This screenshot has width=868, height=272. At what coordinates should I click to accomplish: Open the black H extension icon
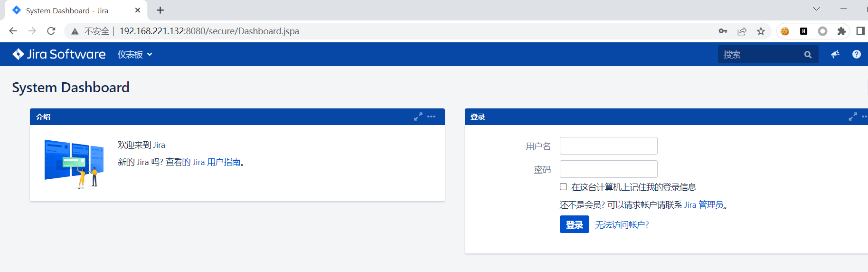coord(803,31)
